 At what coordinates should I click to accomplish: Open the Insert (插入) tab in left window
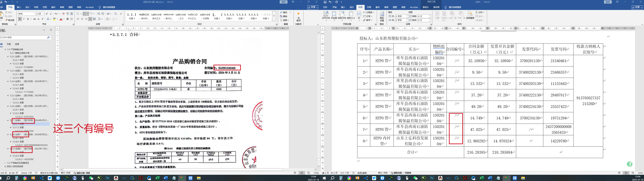point(19,7)
